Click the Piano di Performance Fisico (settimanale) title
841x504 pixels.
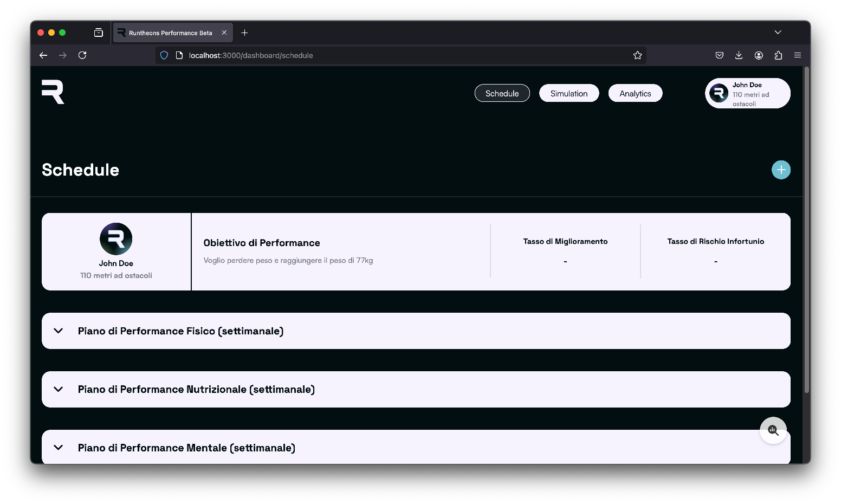click(x=180, y=331)
